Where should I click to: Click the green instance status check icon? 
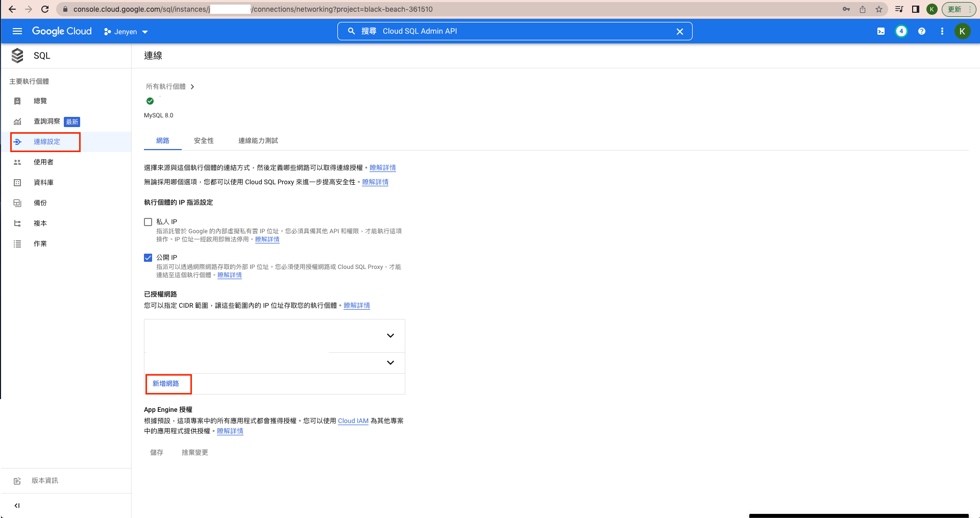click(x=150, y=101)
